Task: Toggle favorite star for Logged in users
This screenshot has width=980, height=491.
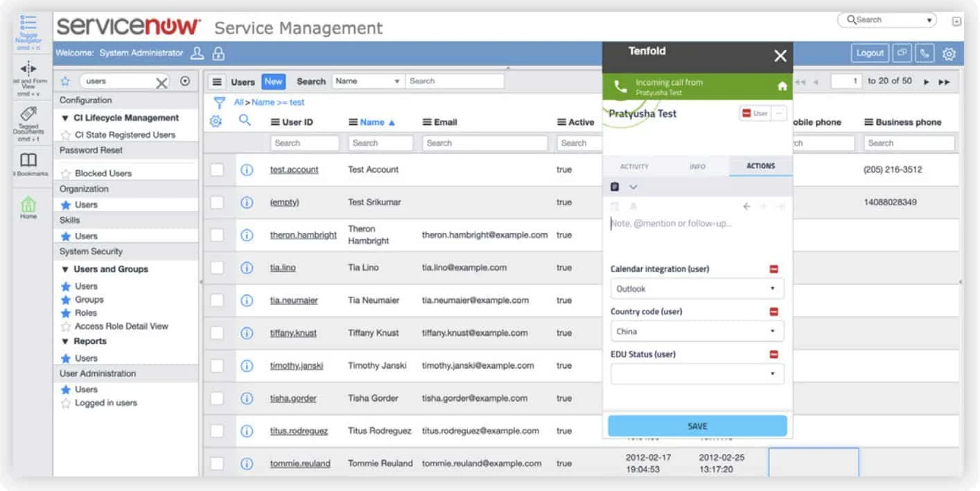Action: point(66,403)
